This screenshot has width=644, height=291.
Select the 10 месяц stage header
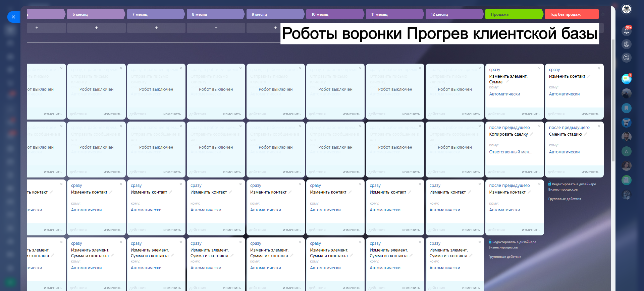point(335,14)
